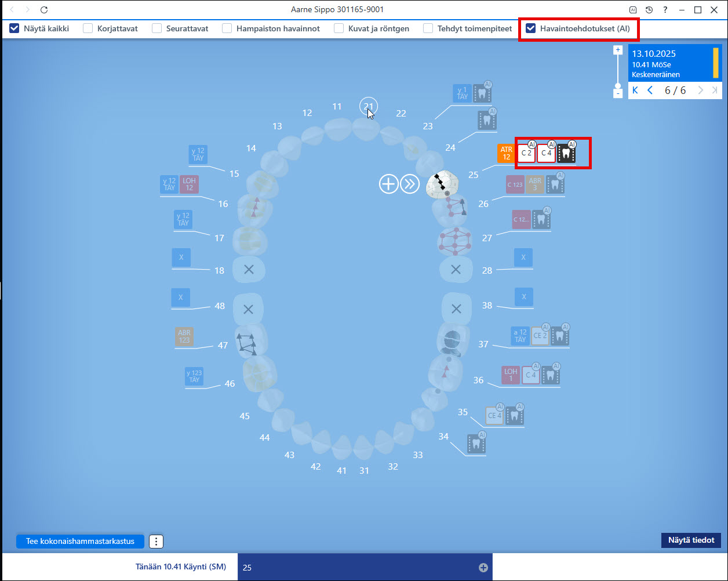Click the double-chevron icon beside tooth 25
This screenshot has width=728, height=581.
410,184
